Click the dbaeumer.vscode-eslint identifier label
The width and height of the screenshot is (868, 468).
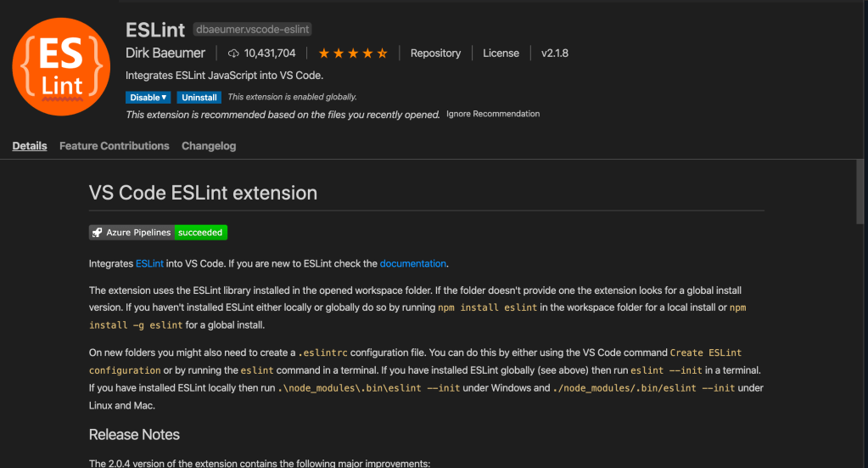(x=253, y=30)
